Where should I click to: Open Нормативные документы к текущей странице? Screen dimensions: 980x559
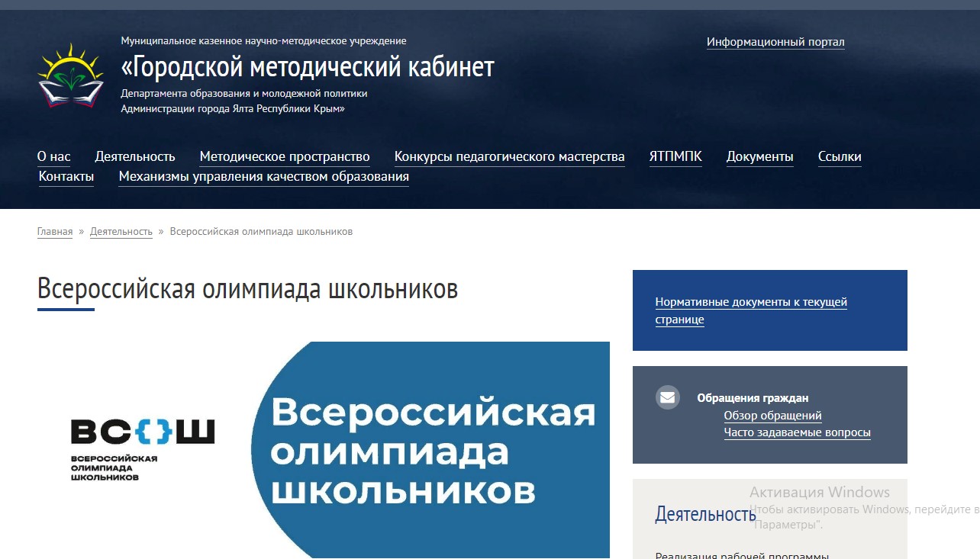(750, 310)
